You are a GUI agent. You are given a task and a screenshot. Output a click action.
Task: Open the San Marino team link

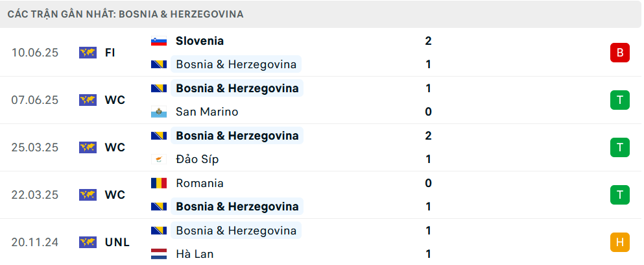207,112
